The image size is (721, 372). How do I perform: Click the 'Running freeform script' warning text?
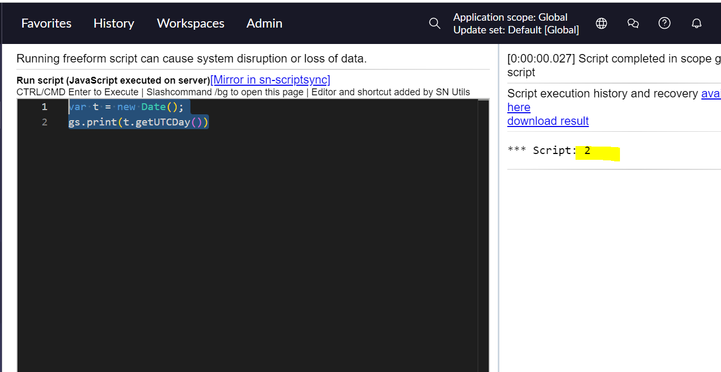(x=191, y=59)
